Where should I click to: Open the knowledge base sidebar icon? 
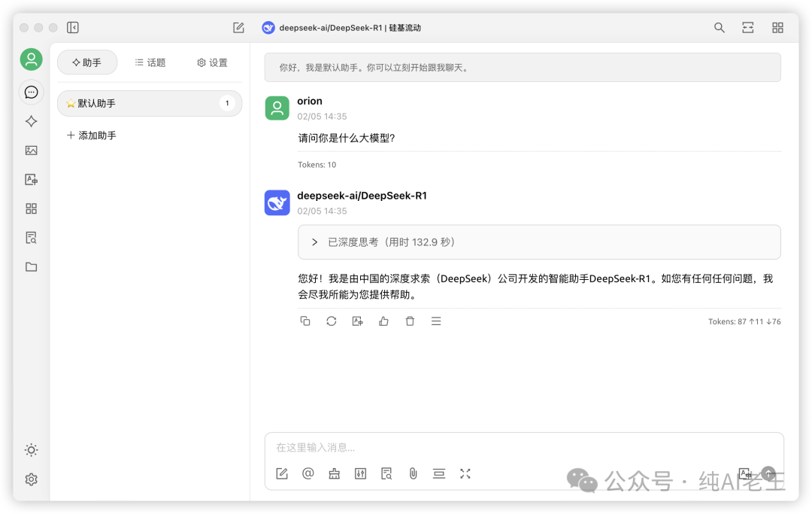pyautogui.click(x=31, y=237)
